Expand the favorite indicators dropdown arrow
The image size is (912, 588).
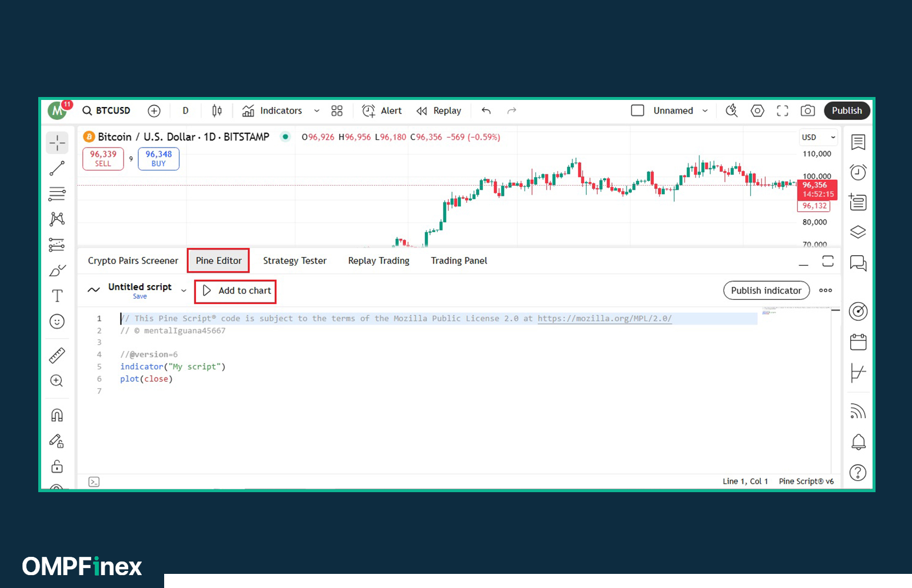[317, 111]
